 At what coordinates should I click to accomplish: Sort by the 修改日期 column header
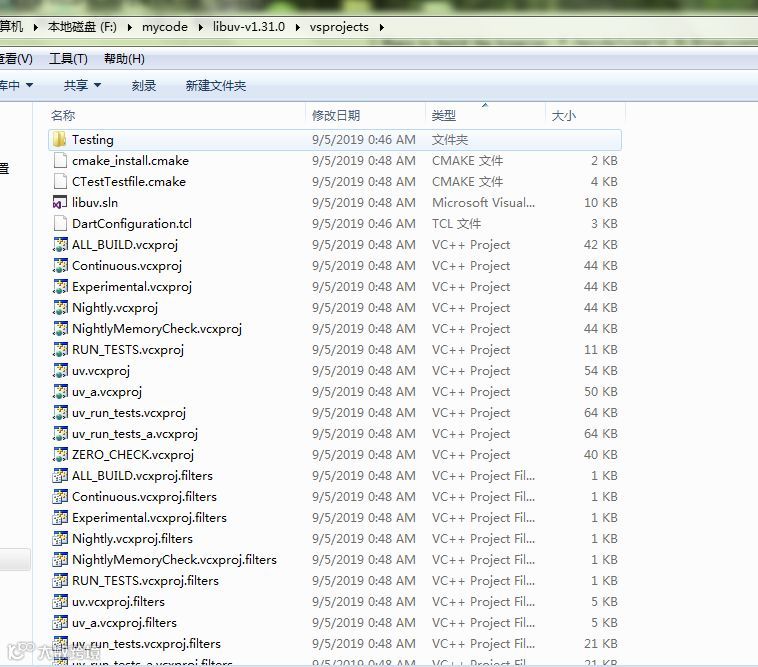click(x=336, y=116)
